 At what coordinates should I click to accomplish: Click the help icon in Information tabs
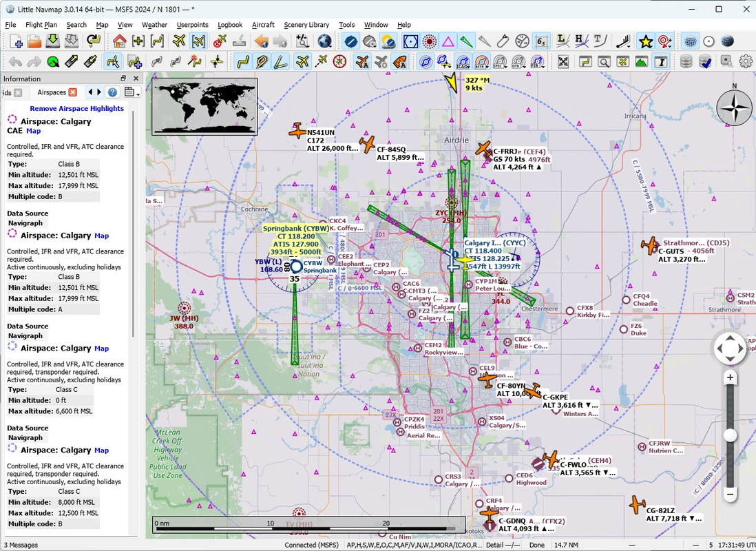112,92
